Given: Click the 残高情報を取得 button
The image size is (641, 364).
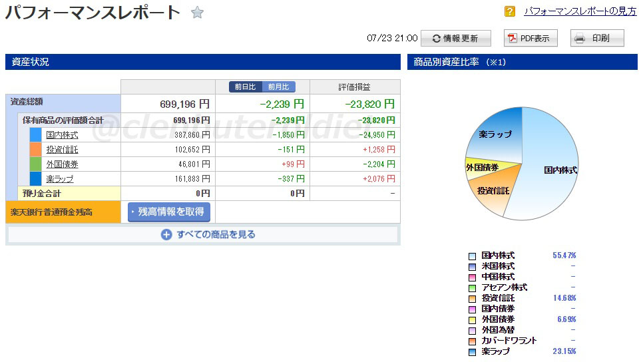Looking at the screenshot, I should [x=169, y=212].
